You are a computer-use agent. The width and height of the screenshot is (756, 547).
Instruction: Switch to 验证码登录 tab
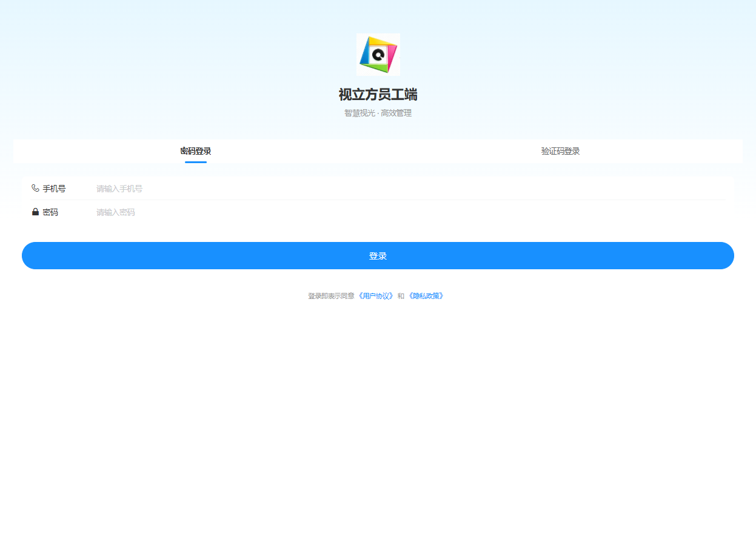pos(561,151)
